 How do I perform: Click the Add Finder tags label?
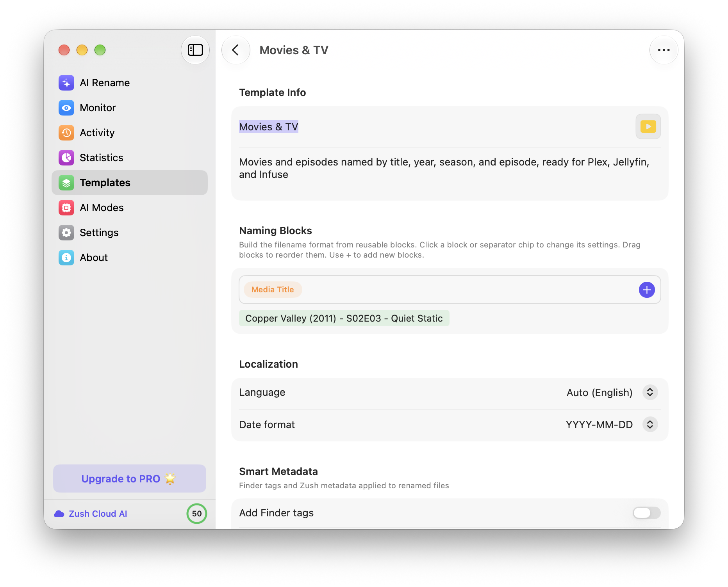tap(276, 513)
